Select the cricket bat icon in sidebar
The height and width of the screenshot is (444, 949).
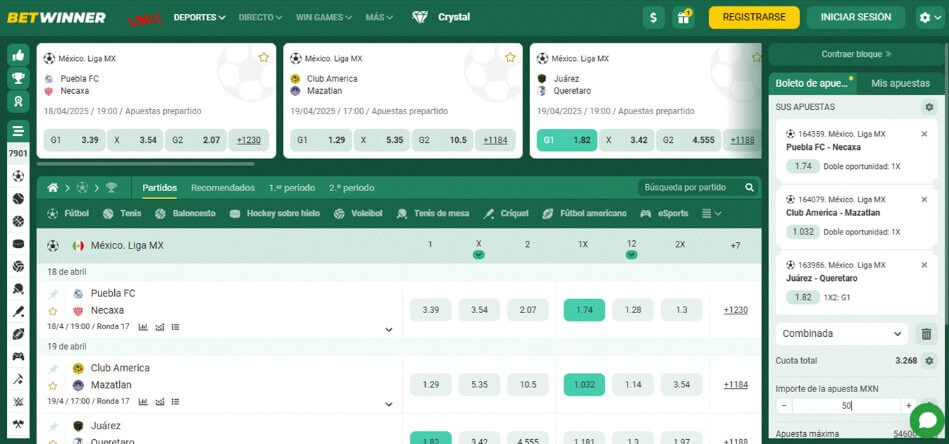click(18, 312)
